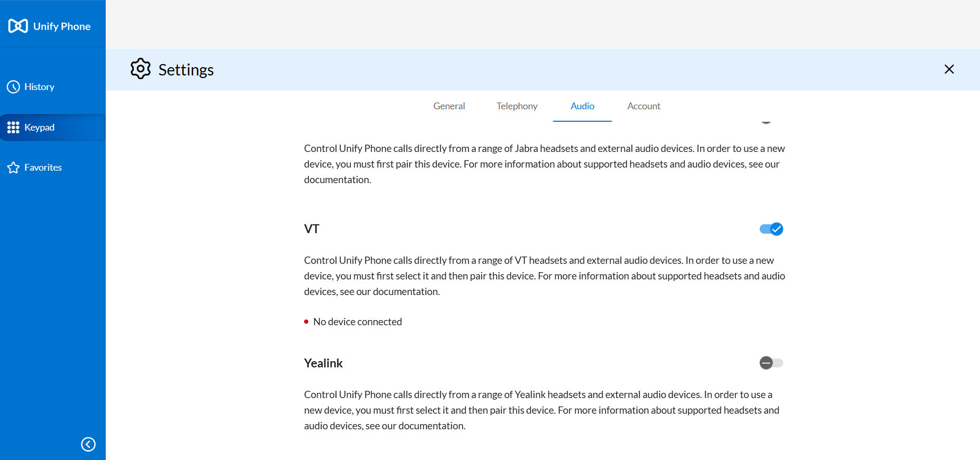Enable the Yealink headset toggle

click(771, 363)
